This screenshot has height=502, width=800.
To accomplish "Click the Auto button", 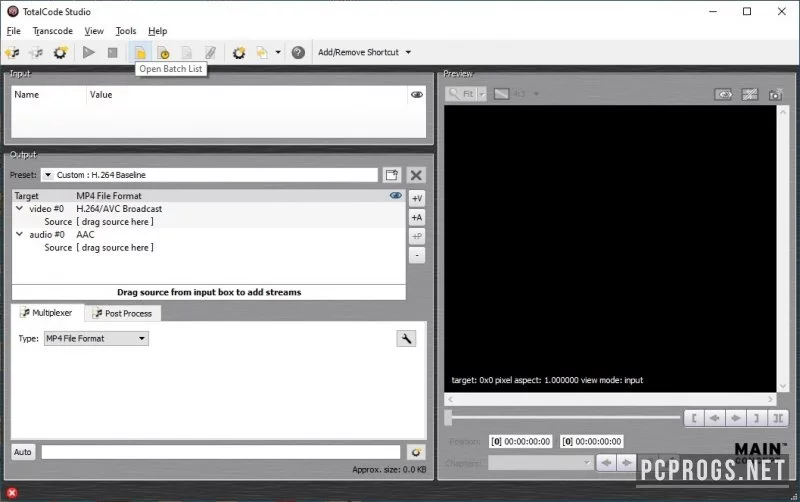I will (x=23, y=452).
